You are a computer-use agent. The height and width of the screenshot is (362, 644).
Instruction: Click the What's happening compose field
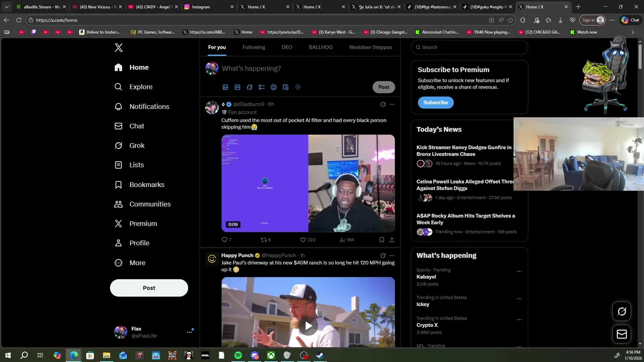click(x=307, y=68)
